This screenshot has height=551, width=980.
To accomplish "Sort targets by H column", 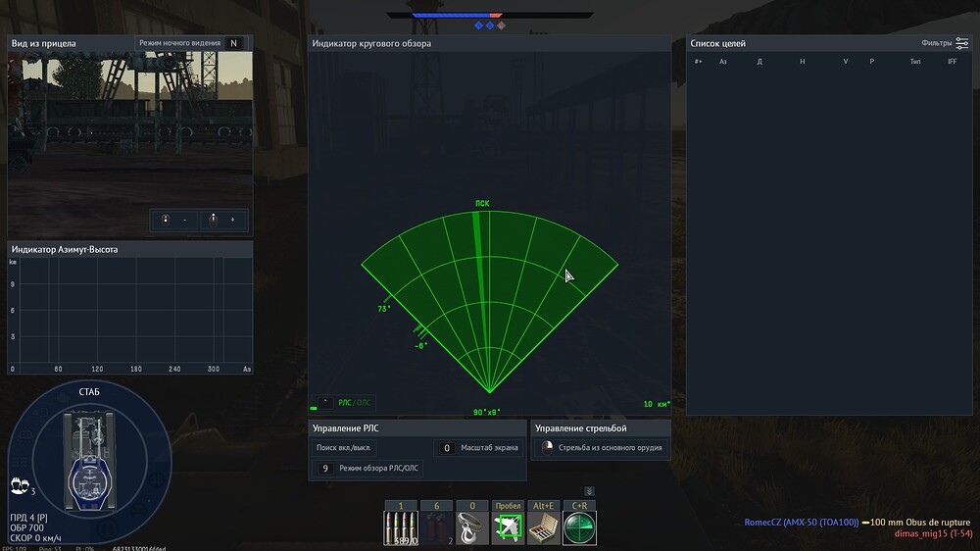I will point(802,62).
